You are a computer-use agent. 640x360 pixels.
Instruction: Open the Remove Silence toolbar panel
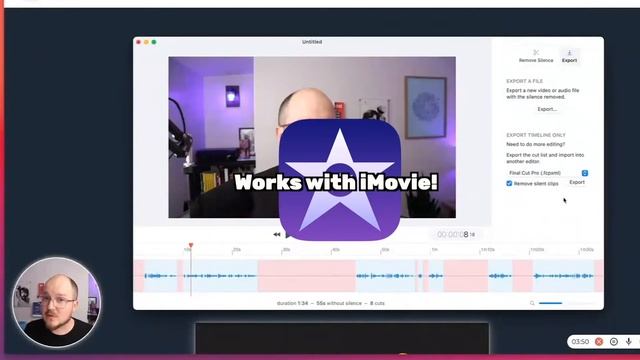tap(536, 56)
